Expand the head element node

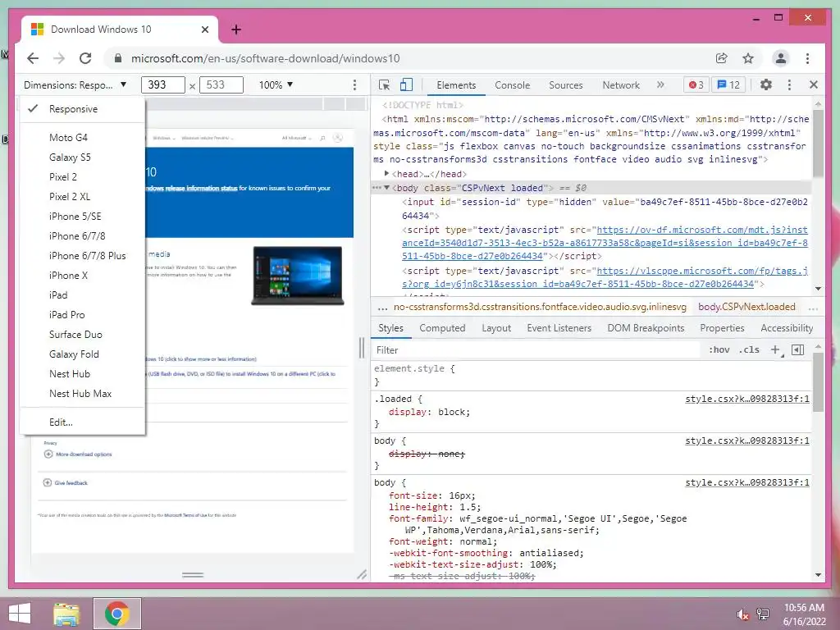coord(386,174)
